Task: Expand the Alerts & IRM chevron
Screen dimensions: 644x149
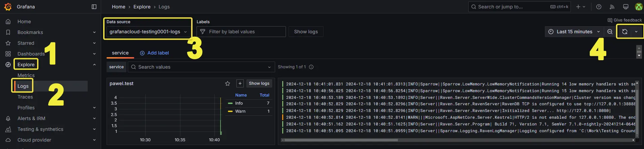Action: click(x=94, y=118)
